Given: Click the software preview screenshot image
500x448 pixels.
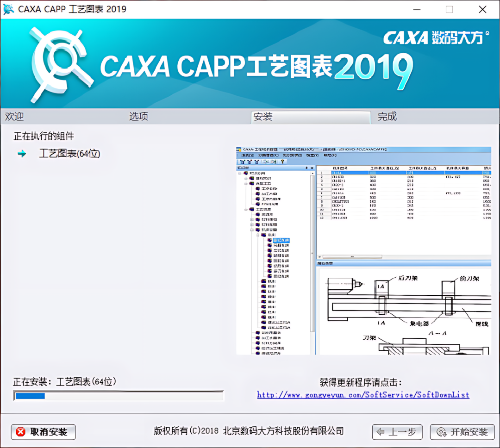Looking at the screenshot, I should tap(363, 251).
